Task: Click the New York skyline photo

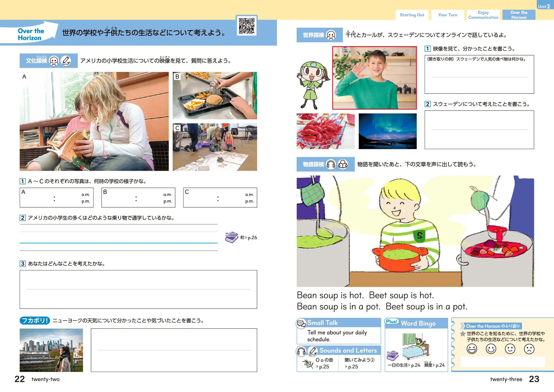Action: coord(51,350)
